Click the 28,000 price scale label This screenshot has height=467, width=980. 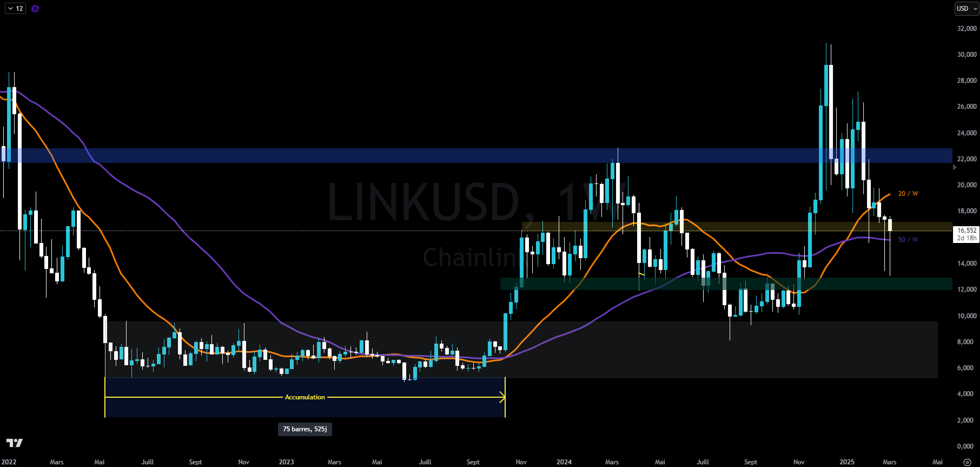click(967, 81)
